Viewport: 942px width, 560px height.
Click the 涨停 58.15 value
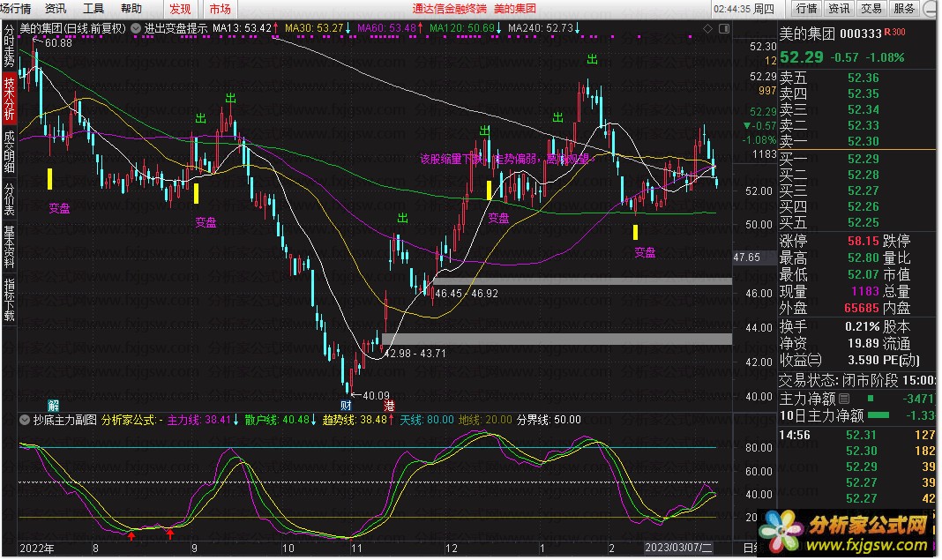tap(863, 241)
